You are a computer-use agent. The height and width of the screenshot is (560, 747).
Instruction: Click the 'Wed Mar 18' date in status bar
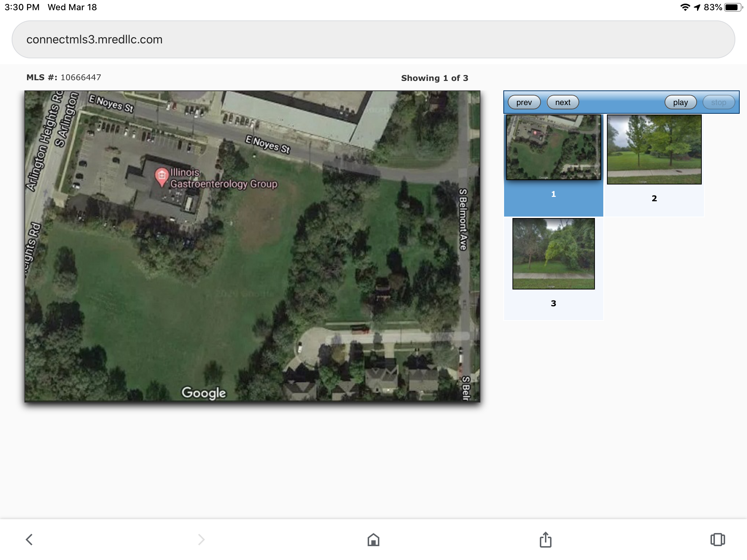[72, 7]
